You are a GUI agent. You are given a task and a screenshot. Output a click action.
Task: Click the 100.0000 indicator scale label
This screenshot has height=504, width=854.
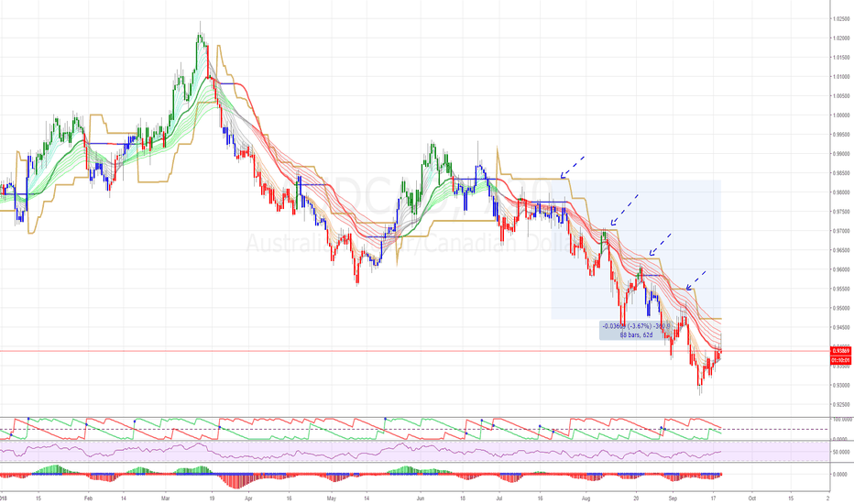click(842, 419)
